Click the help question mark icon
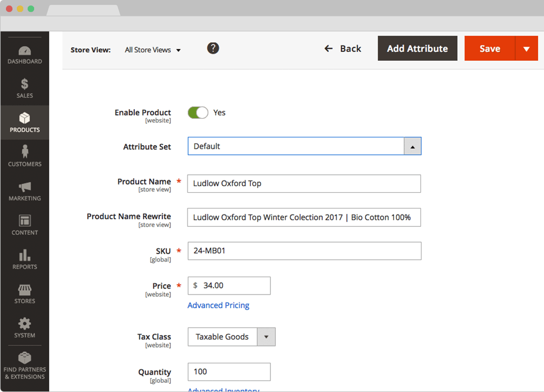The image size is (544, 392). coord(213,48)
